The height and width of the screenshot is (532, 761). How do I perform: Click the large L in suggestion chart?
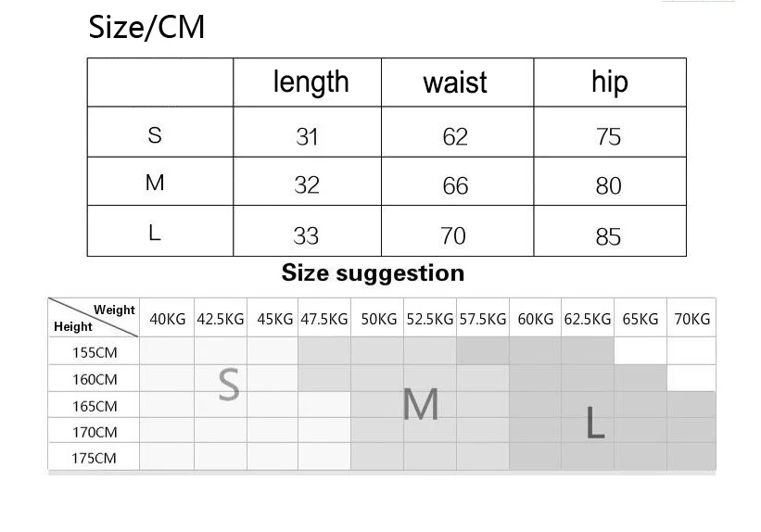pyautogui.click(x=595, y=423)
